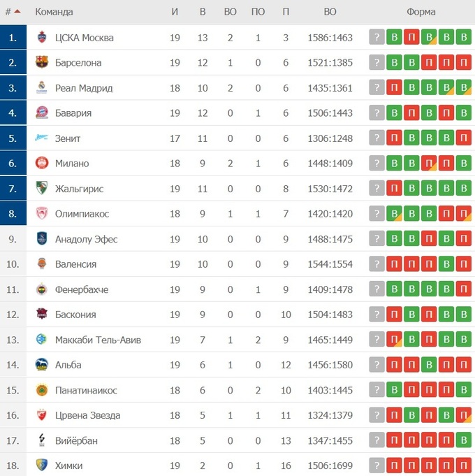Screen dimensions: 475x476
Task: Open the Олимпиакос team link
Action: (82, 214)
